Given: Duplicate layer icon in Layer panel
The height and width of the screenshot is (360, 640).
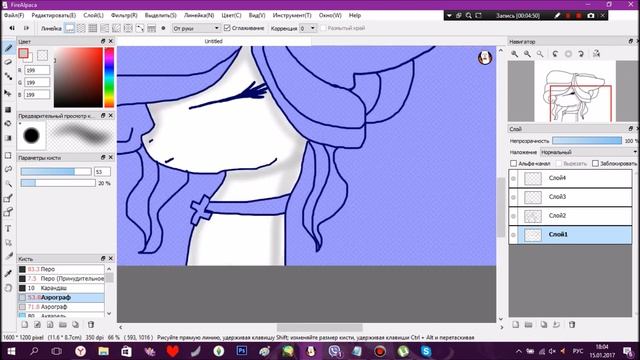Looking at the screenshot, I should click(x=544, y=324).
